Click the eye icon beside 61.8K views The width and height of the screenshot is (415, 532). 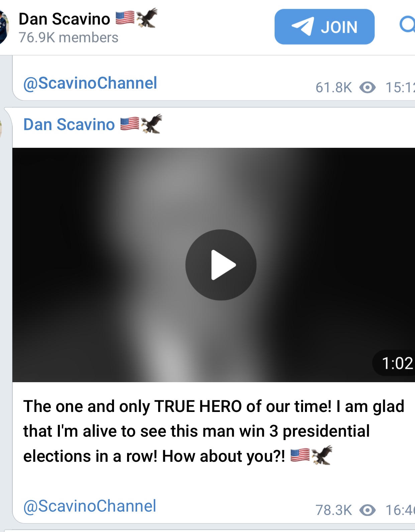coord(368,88)
